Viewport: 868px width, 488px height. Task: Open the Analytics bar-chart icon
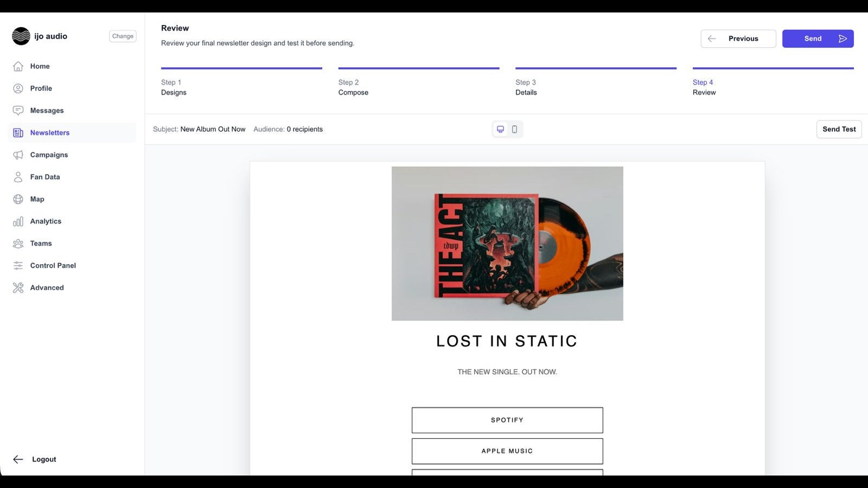pyautogui.click(x=18, y=221)
